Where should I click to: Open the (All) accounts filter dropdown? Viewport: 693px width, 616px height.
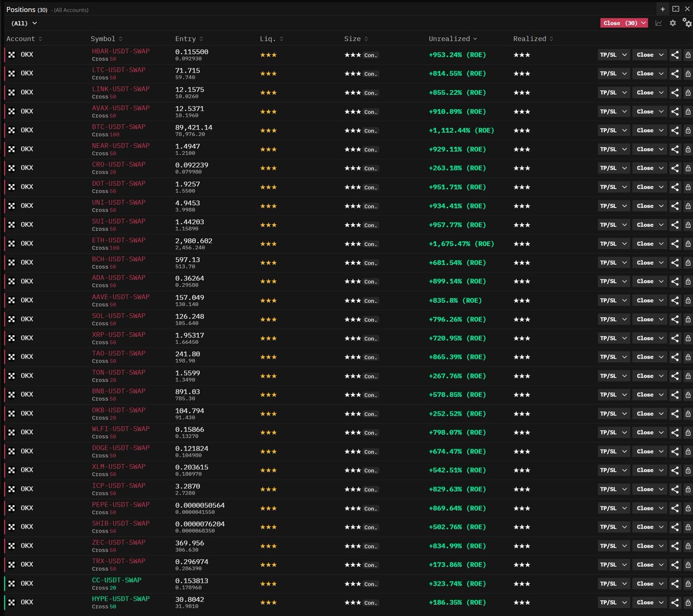pos(24,23)
